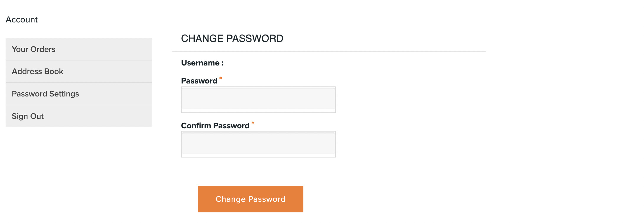Screen dimensions: 644x223
Task: Click required asterisk beside Confirm Password
Action: pos(253,123)
